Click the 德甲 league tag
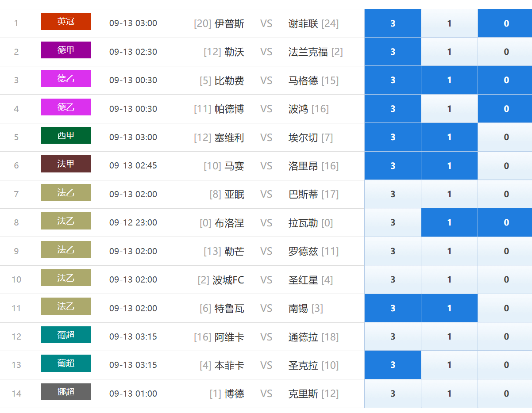 pyautogui.click(x=66, y=50)
